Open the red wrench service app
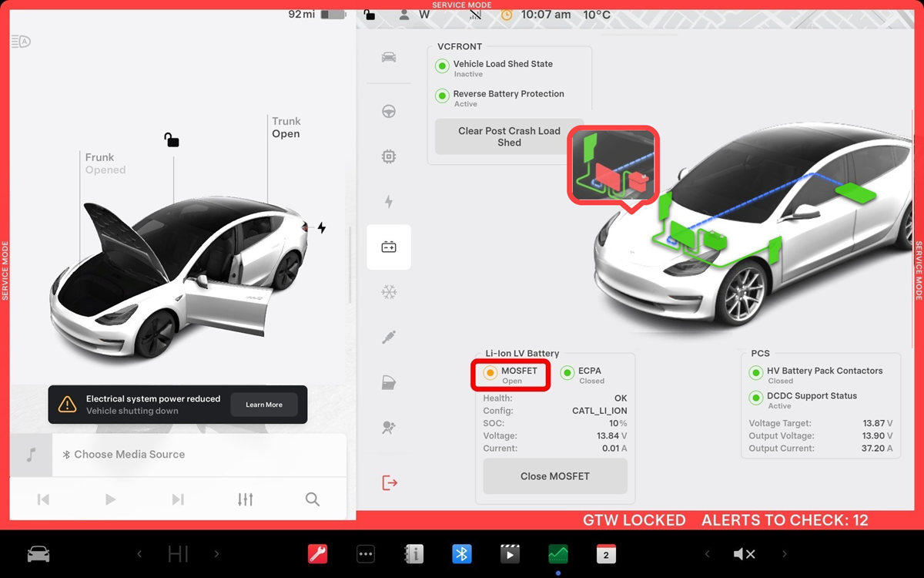 click(317, 554)
